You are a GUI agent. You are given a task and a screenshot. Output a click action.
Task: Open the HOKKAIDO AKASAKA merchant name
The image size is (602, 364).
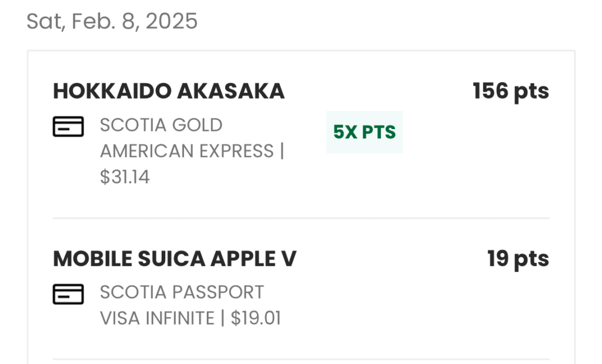[169, 91]
